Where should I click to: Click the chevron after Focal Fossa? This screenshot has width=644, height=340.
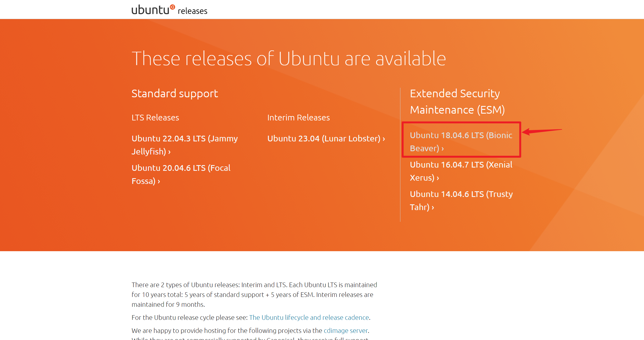[x=158, y=181]
